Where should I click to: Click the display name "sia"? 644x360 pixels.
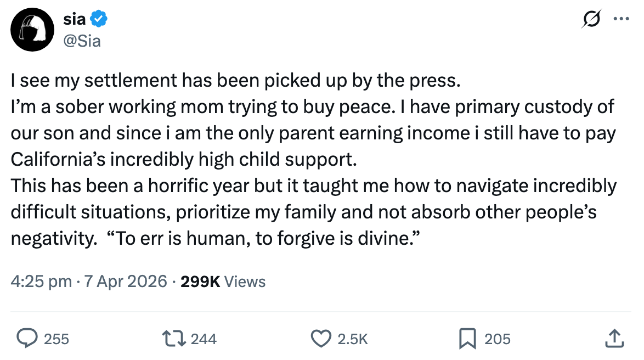pyautogui.click(x=74, y=20)
